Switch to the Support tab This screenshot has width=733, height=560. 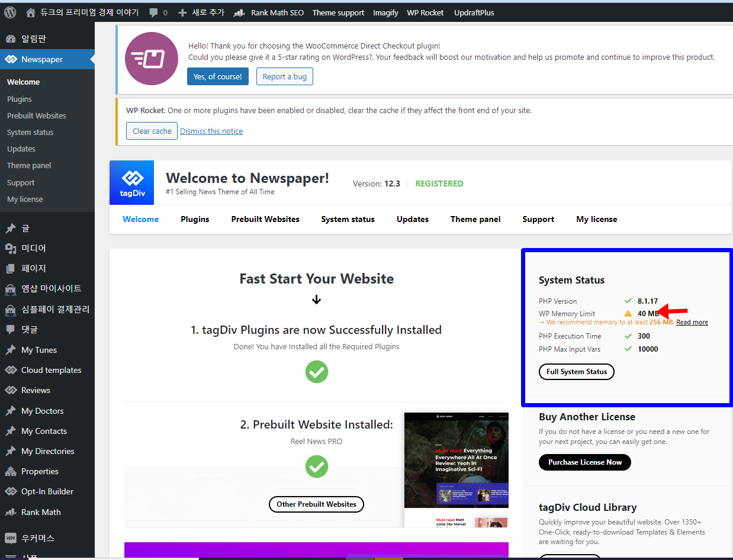[x=538, y=219]
